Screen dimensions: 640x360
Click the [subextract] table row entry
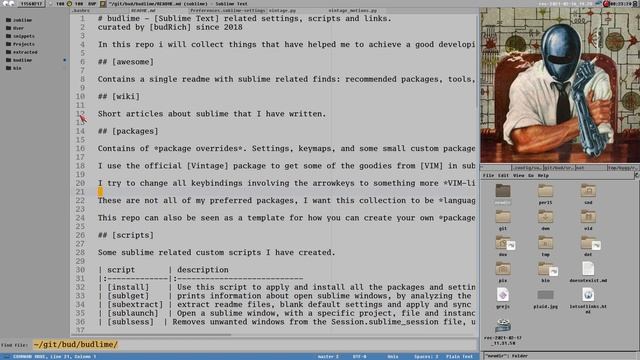pyautogui.click(x=135, y=304)
